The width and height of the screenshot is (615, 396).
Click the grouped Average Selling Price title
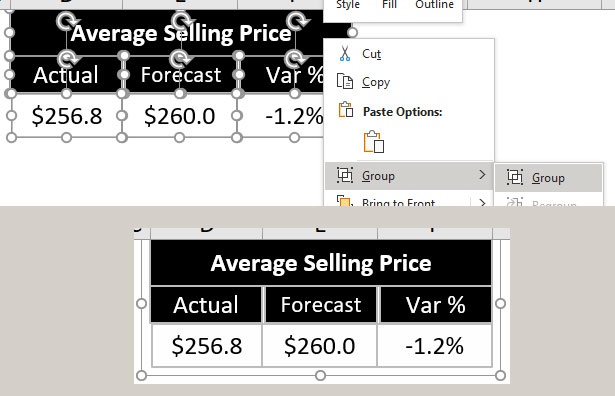coord(321,263)
